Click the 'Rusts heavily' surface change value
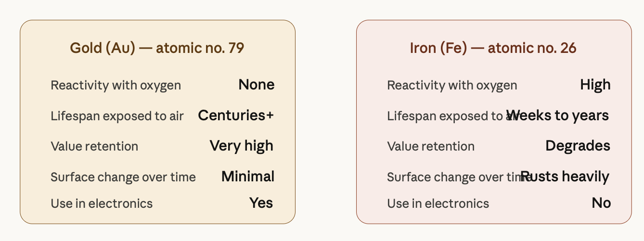 pyautogui.click(x=565, y=177)
